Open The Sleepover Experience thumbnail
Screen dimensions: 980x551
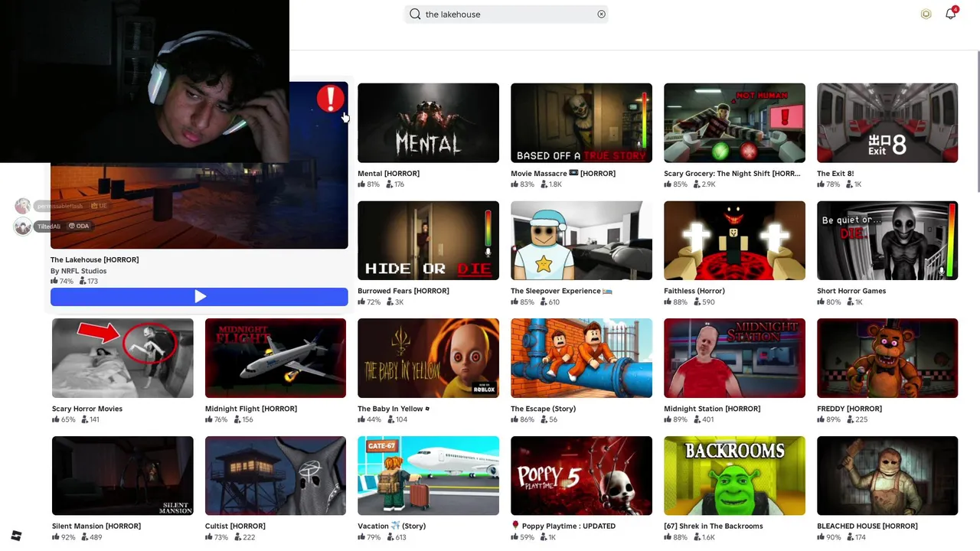pyautogui.click(x=581, y=240)
